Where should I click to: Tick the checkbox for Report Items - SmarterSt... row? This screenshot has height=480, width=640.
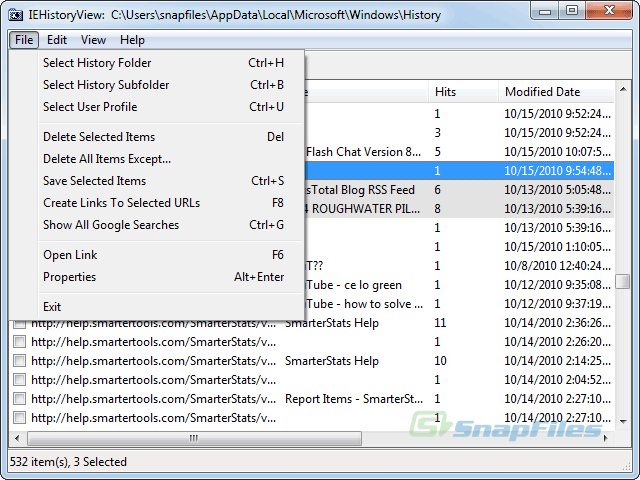point(19,399)
